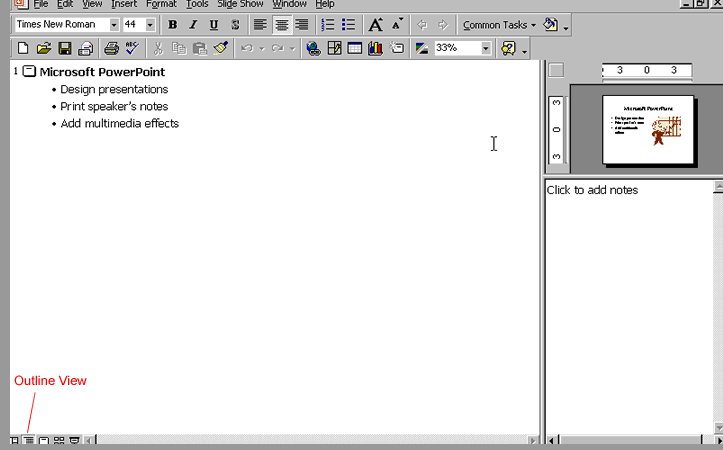Expand the 33% zoom dropdown

point(486,48)
